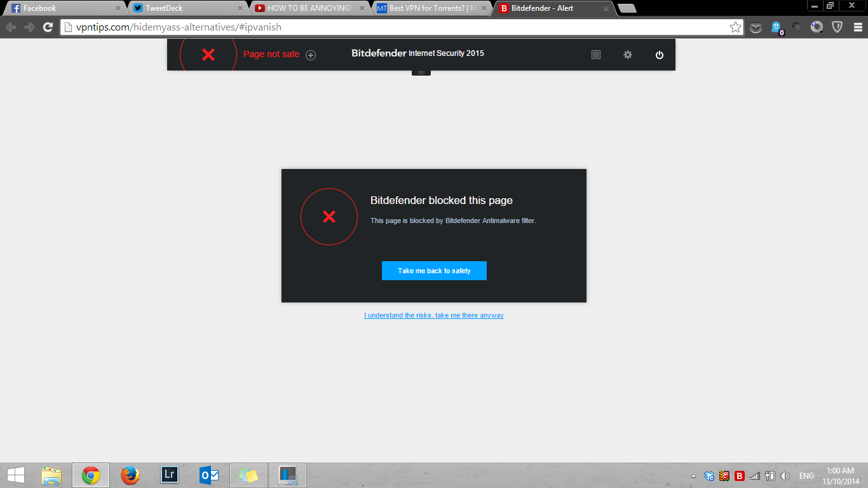Select the Bitdefender - Alert tab

pos(554,8)
